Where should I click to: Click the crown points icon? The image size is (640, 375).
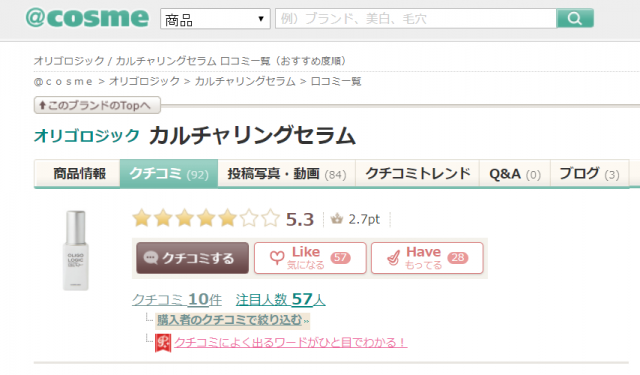(337, 219)
